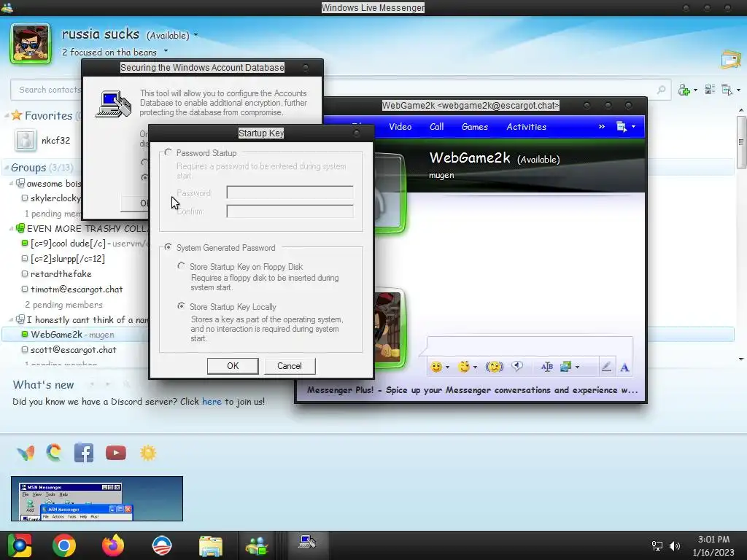Open the Games menu in chat window
747x560 pixels.
(474, 127)
